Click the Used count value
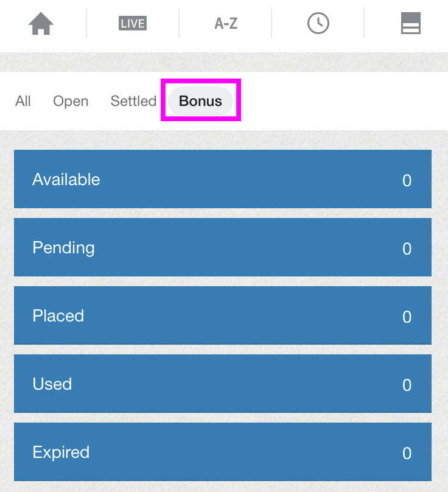Image resolution: width=448 pixels, height=492 pixels. pos(407,385)
